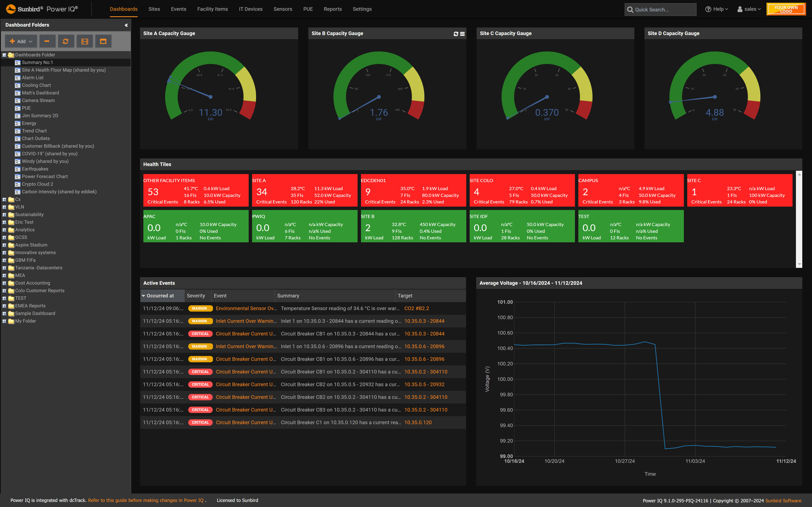The width and height of the screenshot is (812, 507).
Task: Open the Help dropdown menu
Action: point(717,9)
